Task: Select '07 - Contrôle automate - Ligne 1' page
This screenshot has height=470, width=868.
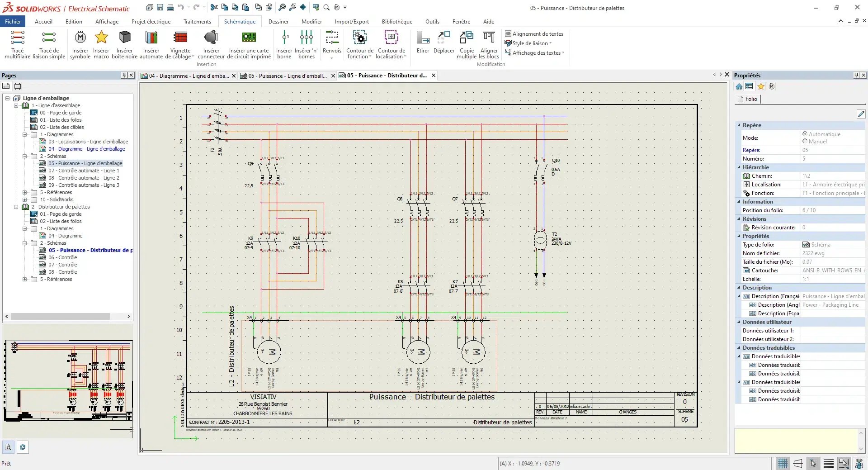Action: pos(84,171)
